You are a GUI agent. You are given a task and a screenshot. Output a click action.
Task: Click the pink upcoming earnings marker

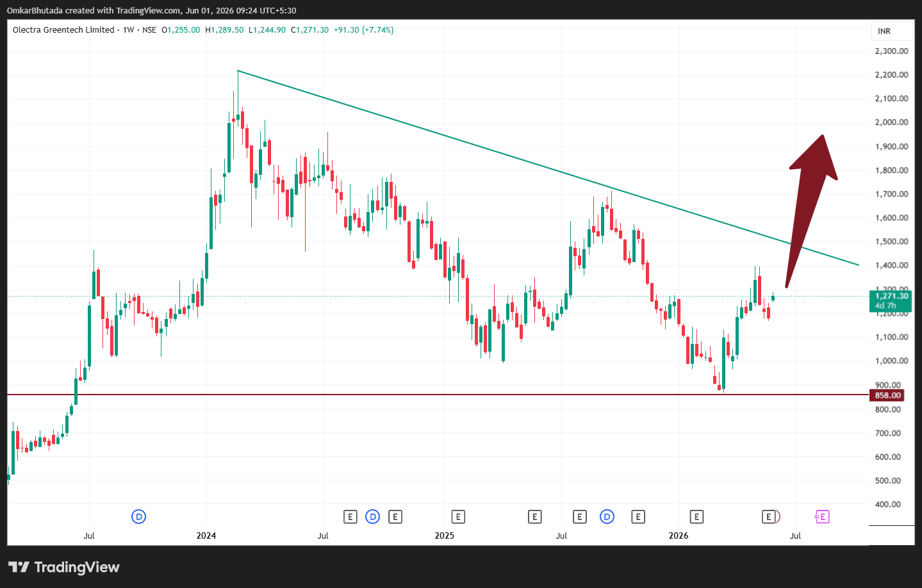[x=822, y=517]
